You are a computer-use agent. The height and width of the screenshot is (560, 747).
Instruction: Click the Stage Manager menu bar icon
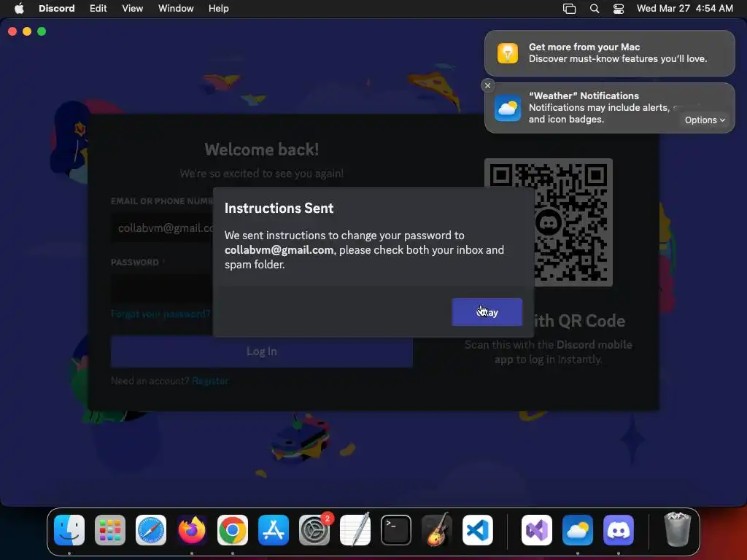[x=569, y=8]
